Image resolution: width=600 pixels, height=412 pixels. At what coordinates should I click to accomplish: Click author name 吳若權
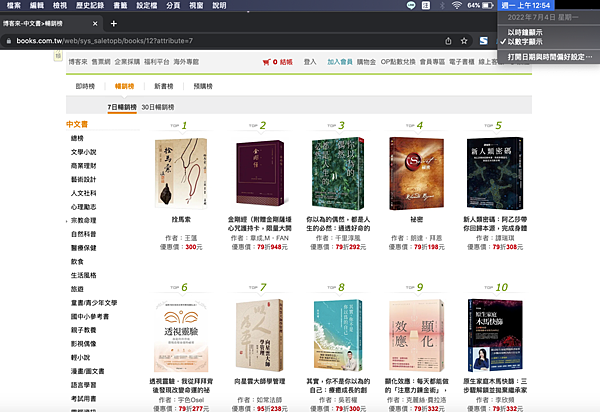point(347,400)
